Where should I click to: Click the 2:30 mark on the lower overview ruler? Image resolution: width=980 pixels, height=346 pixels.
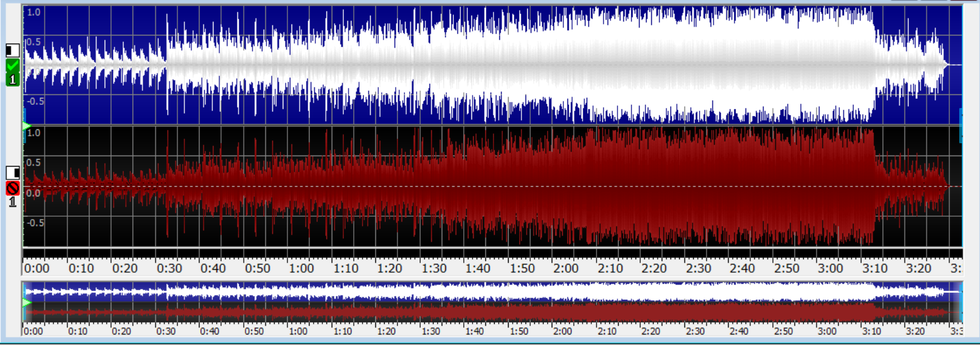[x=695, y=331]
